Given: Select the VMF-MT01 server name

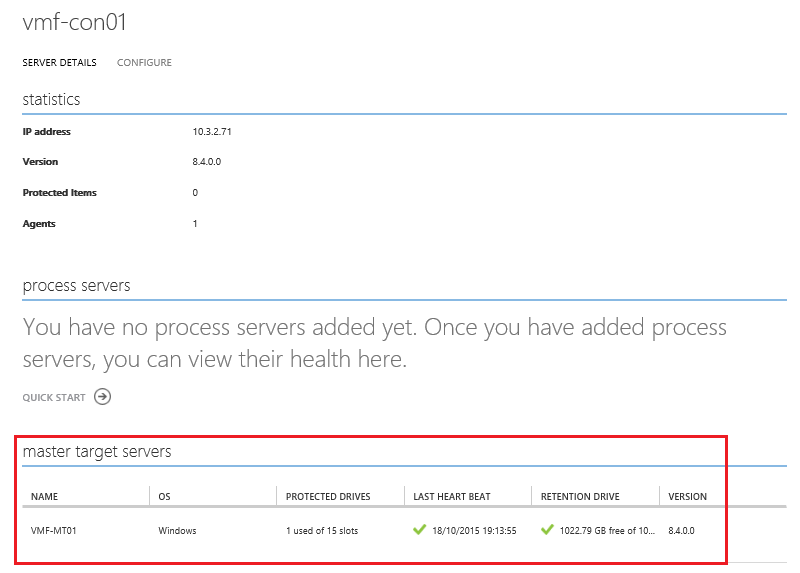Looking at the screenshot, I should [54, 531].
